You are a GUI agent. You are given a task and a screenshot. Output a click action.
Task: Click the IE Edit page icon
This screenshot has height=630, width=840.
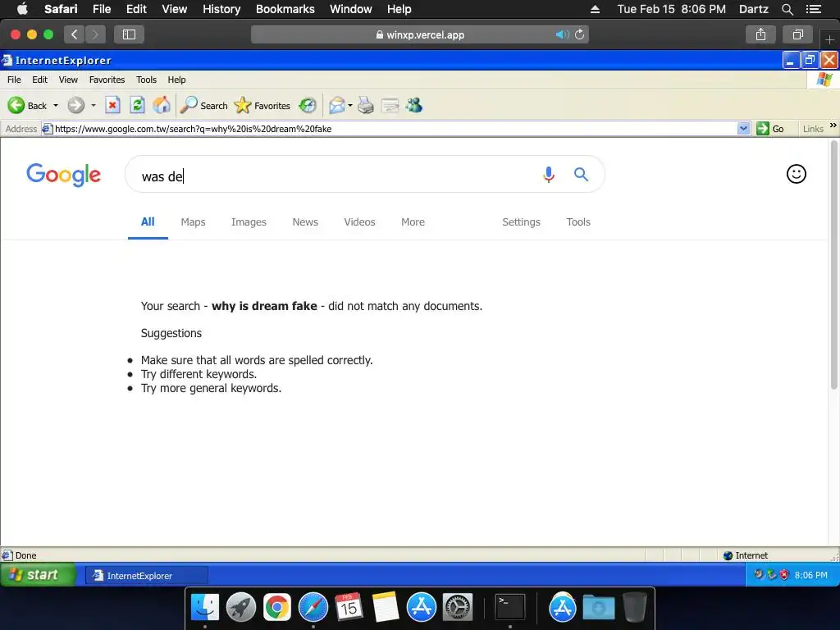pos(390,105)
